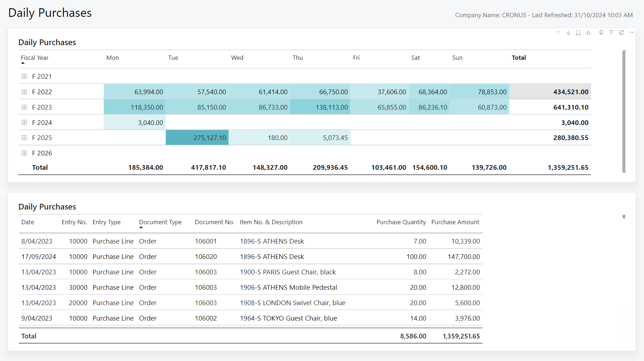Select the 86,236.10 Saturday F 2023 cell
This screenshot has height=361, width=644.
(429, 107)
